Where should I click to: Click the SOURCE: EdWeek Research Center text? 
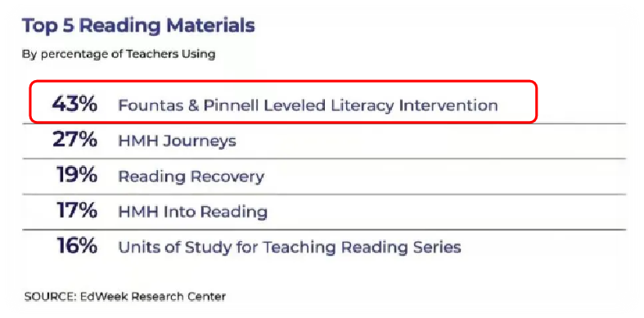(x=125, y=296)
